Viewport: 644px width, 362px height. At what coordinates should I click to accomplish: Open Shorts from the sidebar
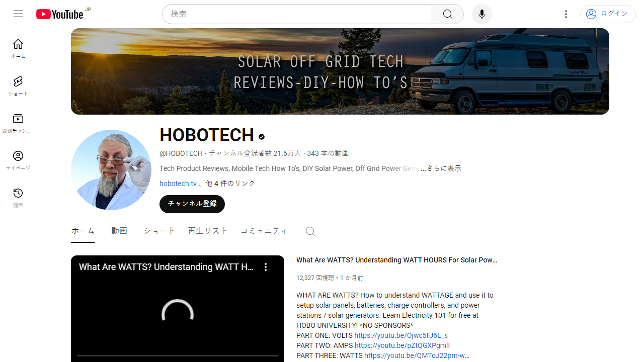[18, 86]
